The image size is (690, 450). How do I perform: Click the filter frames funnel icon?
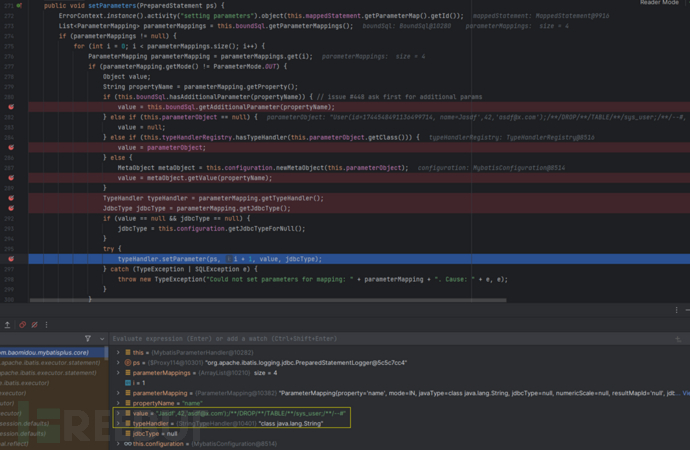pos(88,340)
